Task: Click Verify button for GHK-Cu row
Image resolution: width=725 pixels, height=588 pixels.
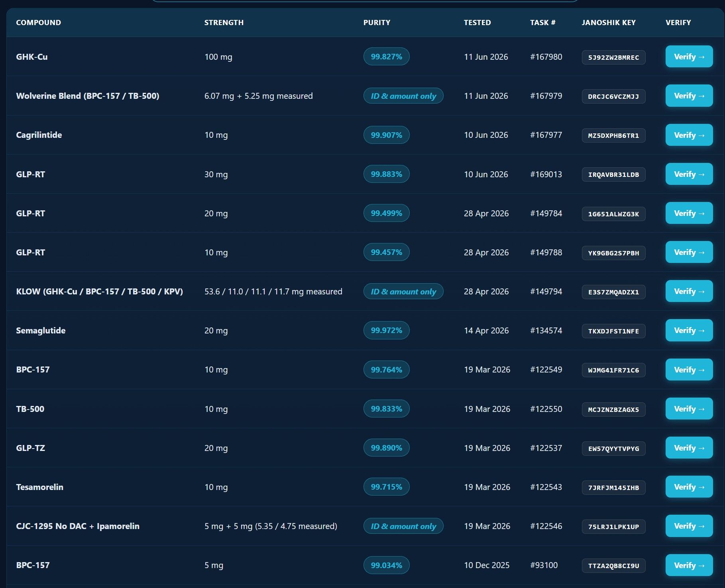Action: (x=689, y=57)
